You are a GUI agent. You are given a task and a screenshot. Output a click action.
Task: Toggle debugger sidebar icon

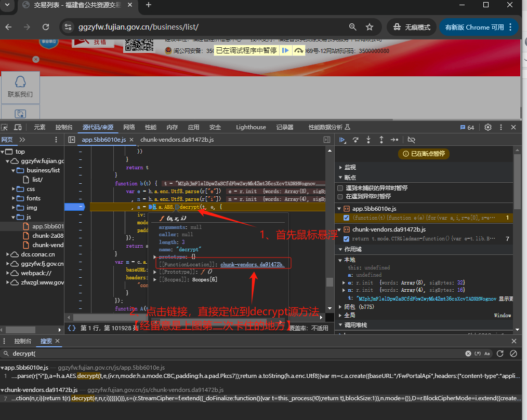(327, 140)
